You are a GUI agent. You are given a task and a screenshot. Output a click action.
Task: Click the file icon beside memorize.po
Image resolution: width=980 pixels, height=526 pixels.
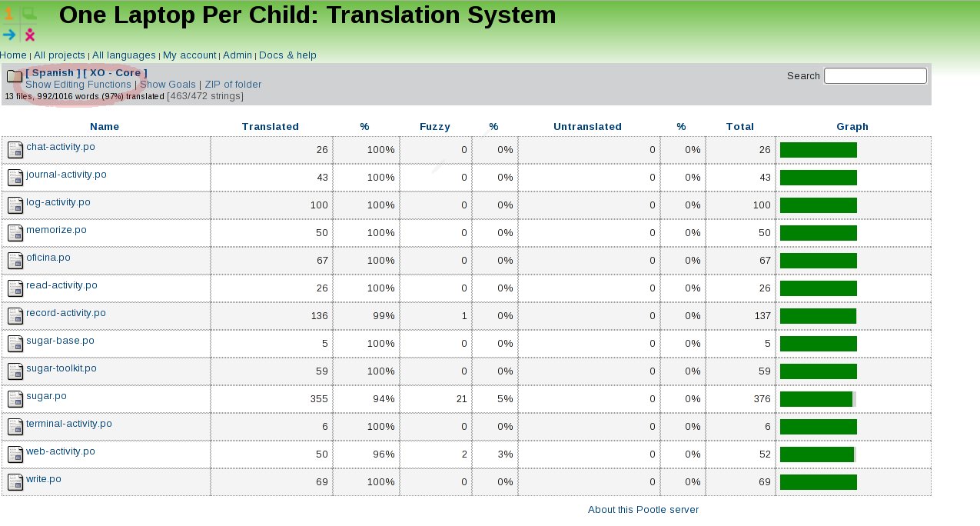pos(15,233)
